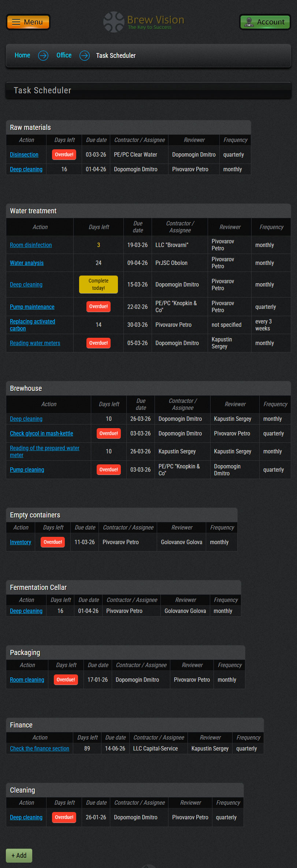The image size is (297, 868).
Task: Go to Home breadcrumb link
Action: click(x=22, y=55)
